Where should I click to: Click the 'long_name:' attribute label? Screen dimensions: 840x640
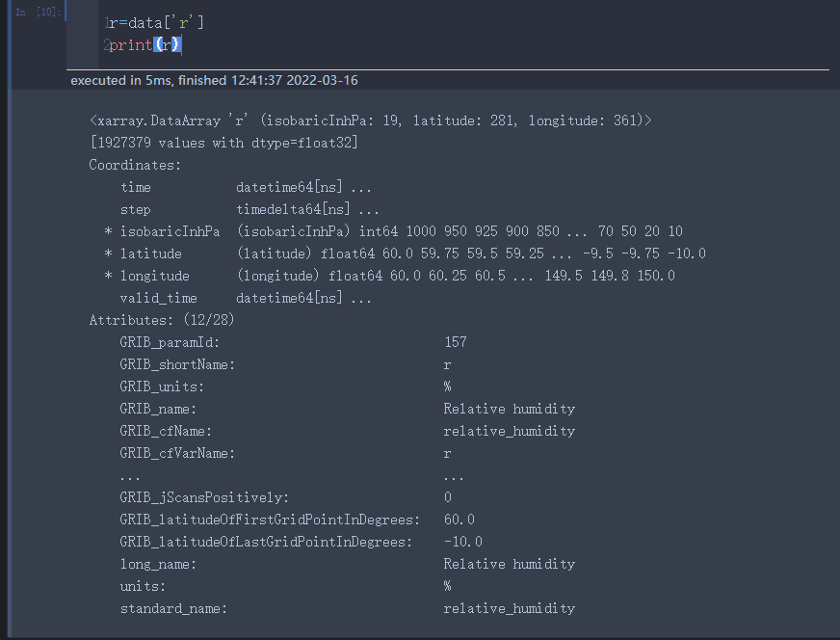click(158, 565)
